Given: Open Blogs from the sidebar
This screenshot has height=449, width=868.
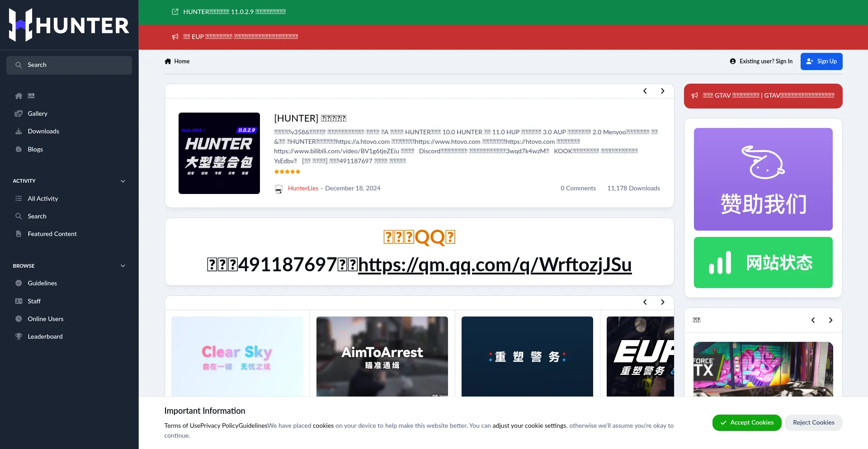Looking at the screenshot, I should click(x=35, y=149).
